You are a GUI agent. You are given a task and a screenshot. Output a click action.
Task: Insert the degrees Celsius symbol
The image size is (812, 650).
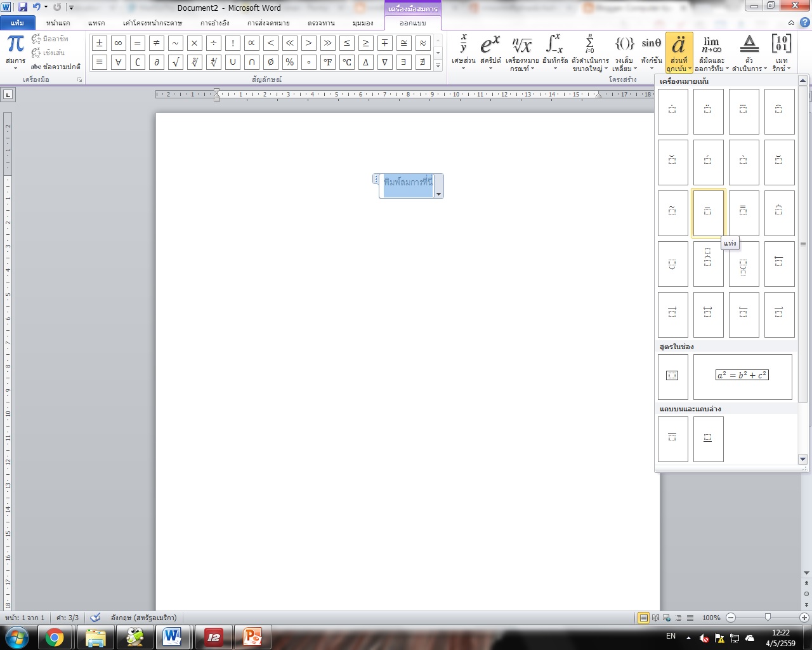click(346, 62)
